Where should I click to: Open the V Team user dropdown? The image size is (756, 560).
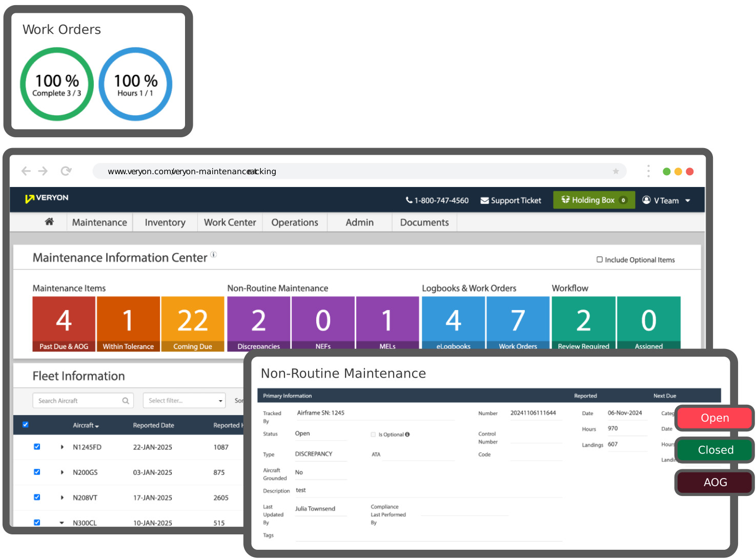click(666, 200)
